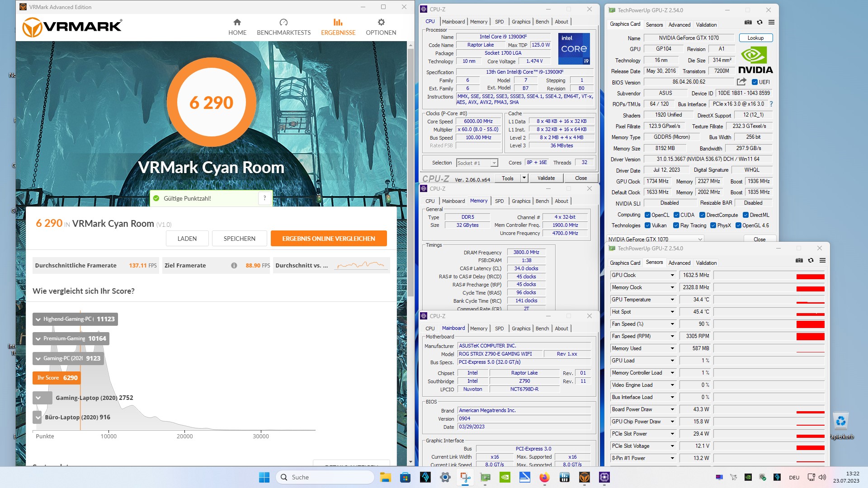Click the GPU Clock sensor graph bar
This screenshot has height=488, width=868.
click(769, 275)
